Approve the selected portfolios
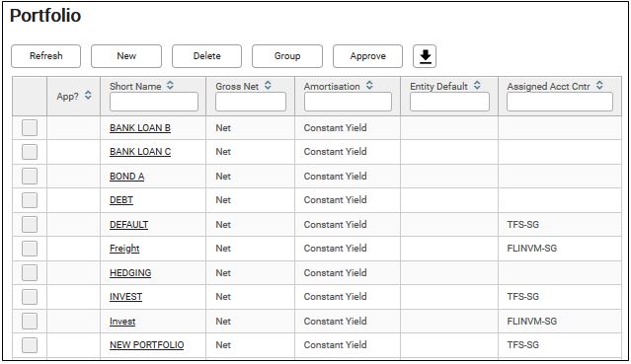Viewport: 631px width, 364px height. pos(367,56)
